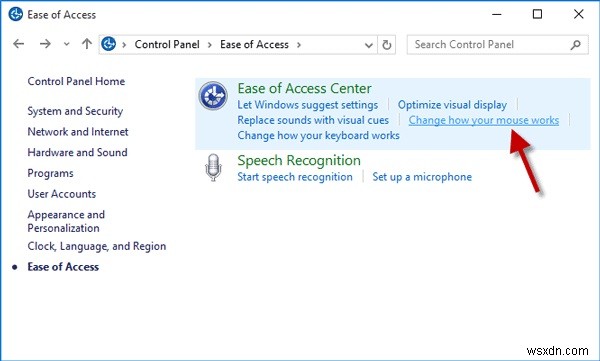Image resolution: width=600 pixels, height=361 pixels.
Task: Click the Ease of Access icon in address bar
Action: (x=109, y=44)
